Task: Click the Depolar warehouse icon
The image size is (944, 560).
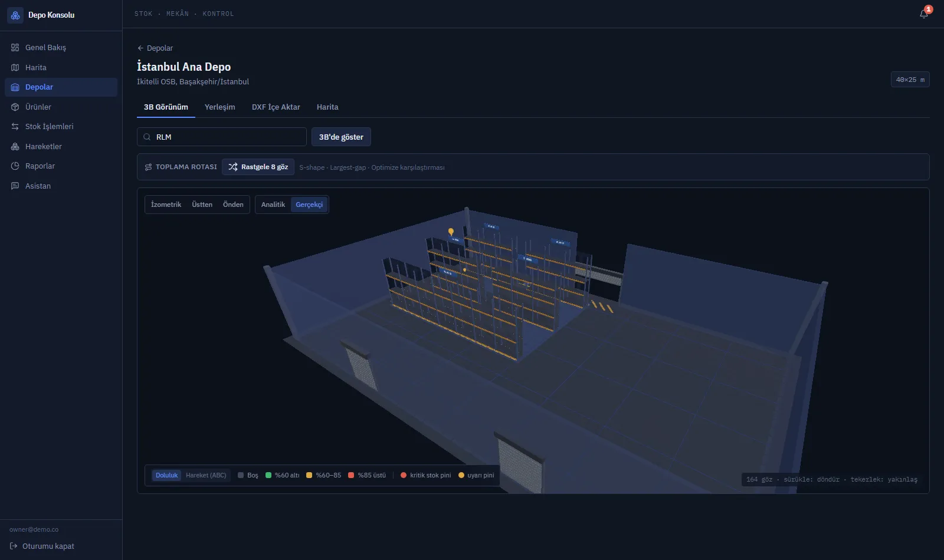Action: pos(15,87)
